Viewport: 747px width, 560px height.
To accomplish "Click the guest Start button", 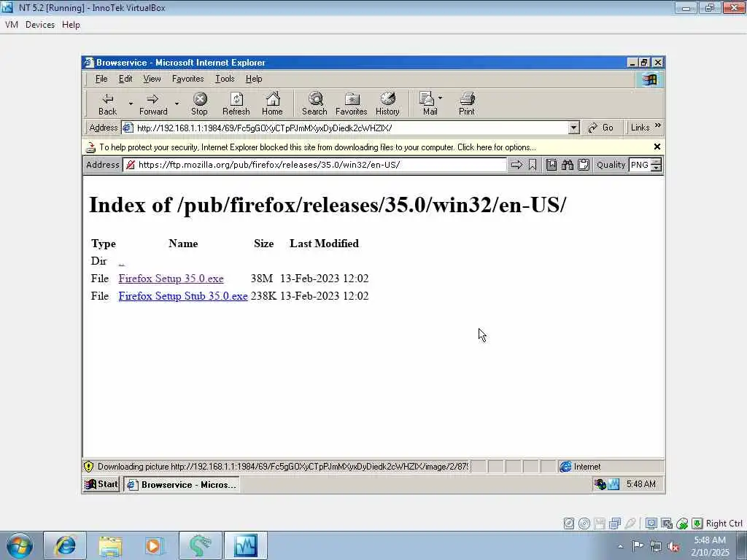I will (x=101, y=484).
